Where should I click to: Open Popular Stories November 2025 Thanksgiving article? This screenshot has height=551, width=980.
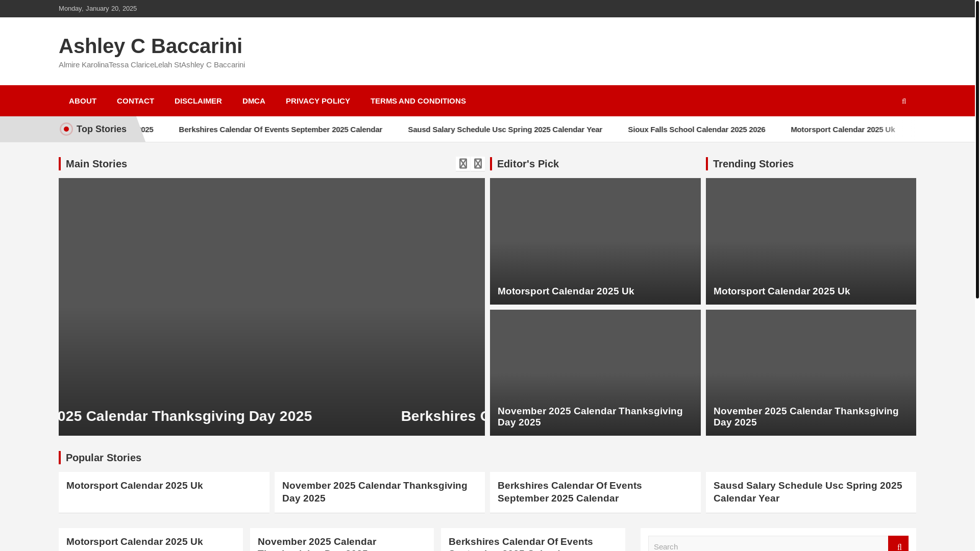[x=375, y=492]
